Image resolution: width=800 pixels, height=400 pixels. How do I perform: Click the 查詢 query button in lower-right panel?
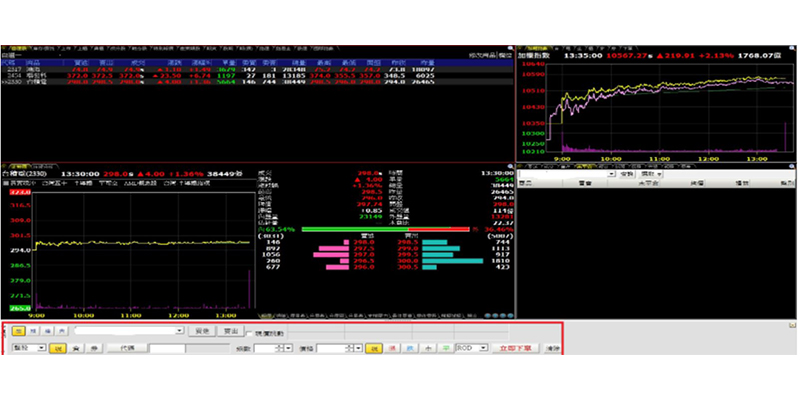627,174
